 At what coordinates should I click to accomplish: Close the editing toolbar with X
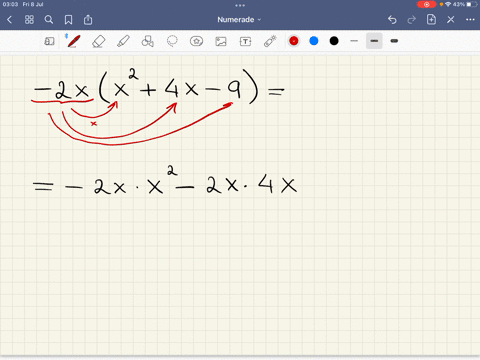451,20
